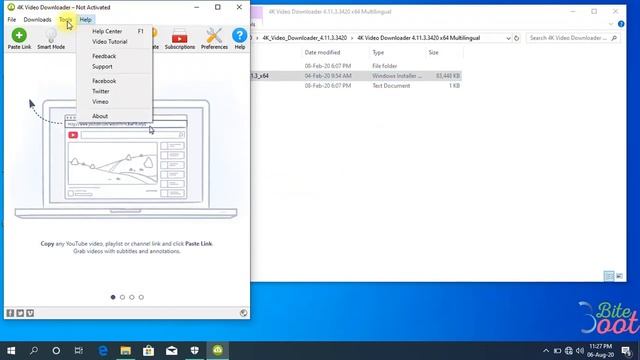Choose Video Tutorial from the Help menu

(114, 42)
